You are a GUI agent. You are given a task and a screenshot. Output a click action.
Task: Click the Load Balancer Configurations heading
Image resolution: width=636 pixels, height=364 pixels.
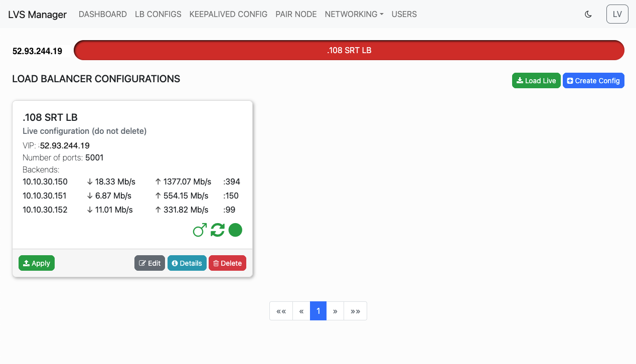click(96, 79)
